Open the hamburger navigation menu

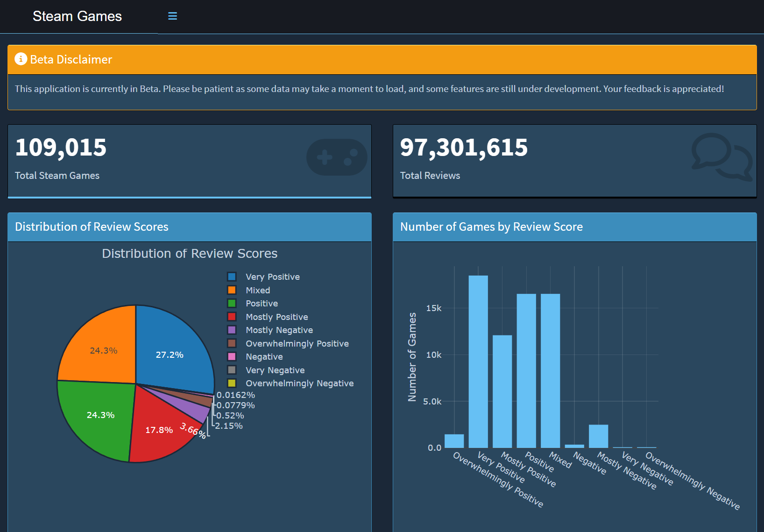[172, 15]
